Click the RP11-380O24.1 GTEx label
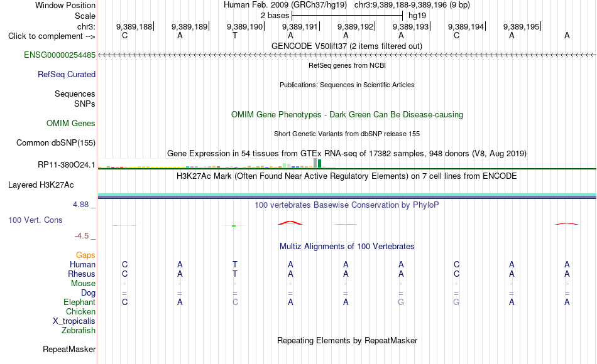Screen dimensions: 597x364 pyautogui.click(x=66, y=164)
